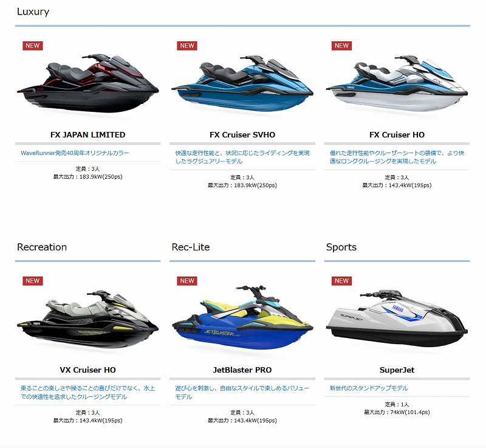
Task: Open the white FX Cruiser HO image
Action: (x=397, y=83)
